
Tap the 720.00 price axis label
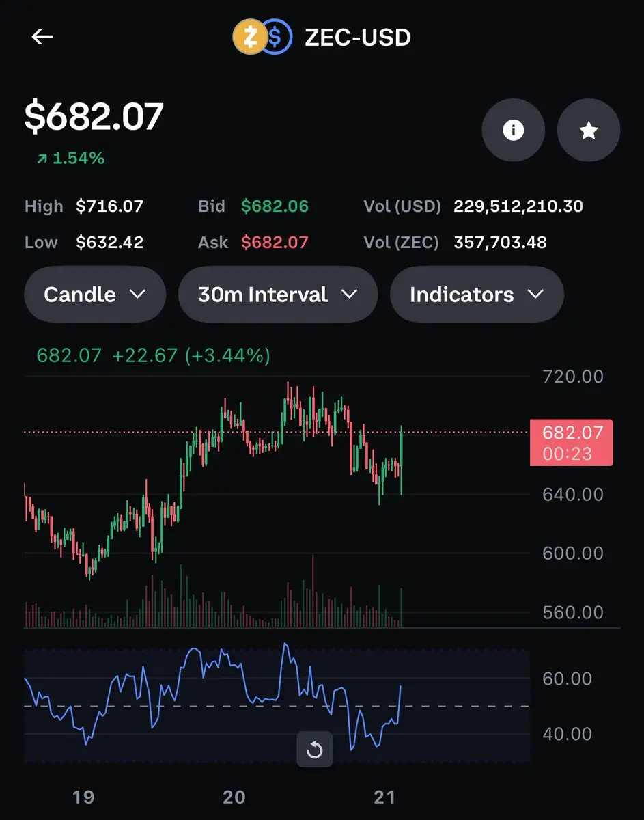click(x=573, y=377)
